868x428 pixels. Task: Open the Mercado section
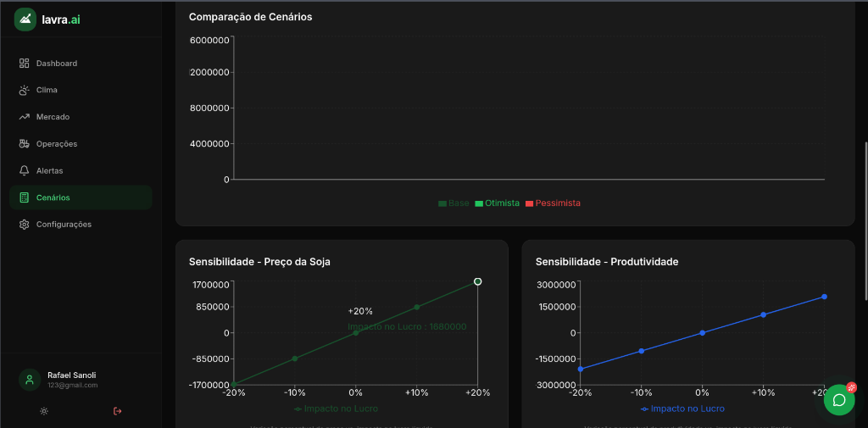click(53, 117)
